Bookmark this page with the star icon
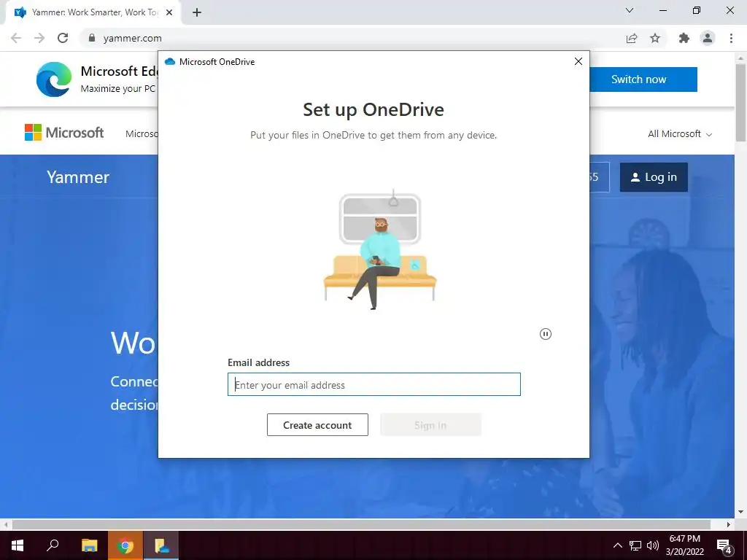This screenshot has width=747, height=560. coord(655,38)
